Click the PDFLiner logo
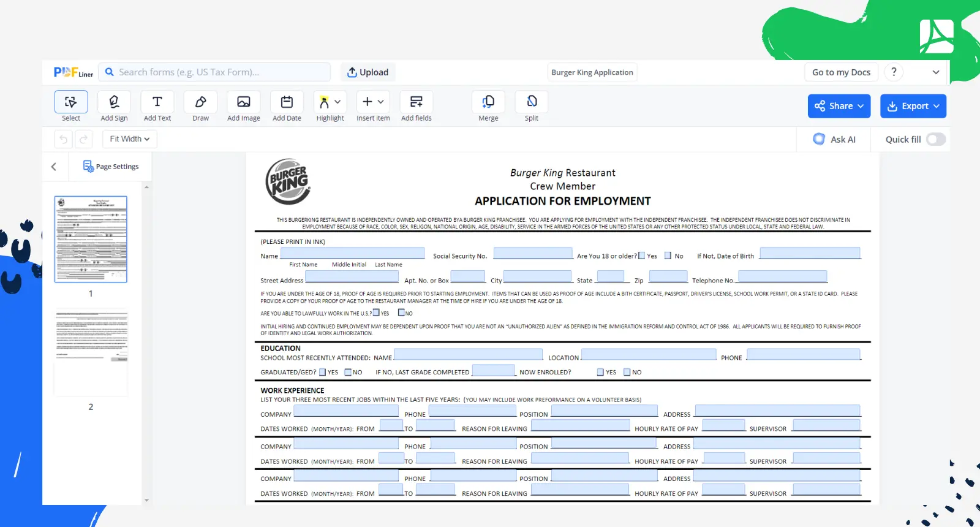The image size is (980, 527). 73,72
